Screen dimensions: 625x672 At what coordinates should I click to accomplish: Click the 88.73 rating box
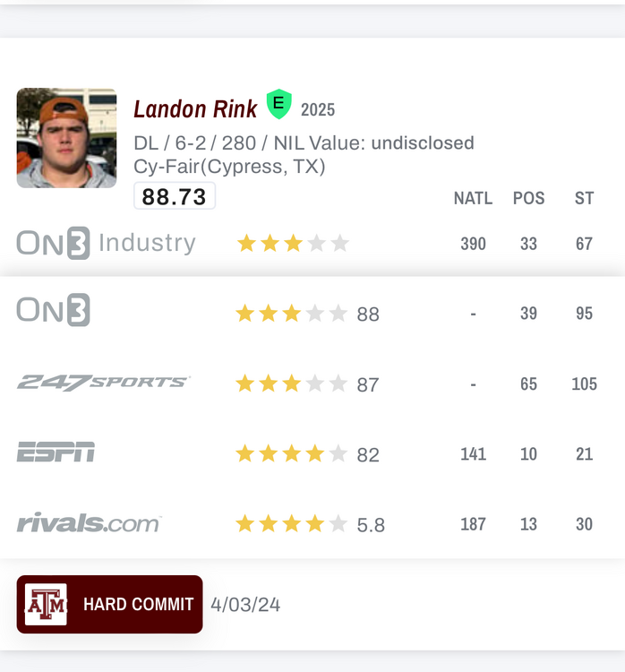coord(175,196)
